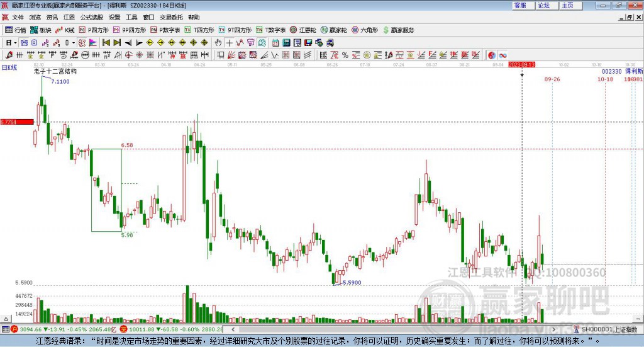The height and width of the screenshot is (347, 644).
Task: Click the 沪 Shanghai index status icon
Action: (x=14, y=329)
